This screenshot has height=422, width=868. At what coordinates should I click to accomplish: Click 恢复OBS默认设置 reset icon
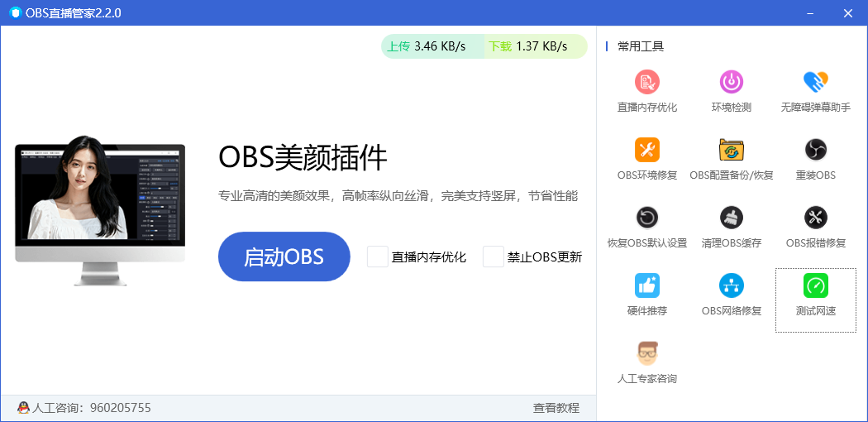point(647,218)
